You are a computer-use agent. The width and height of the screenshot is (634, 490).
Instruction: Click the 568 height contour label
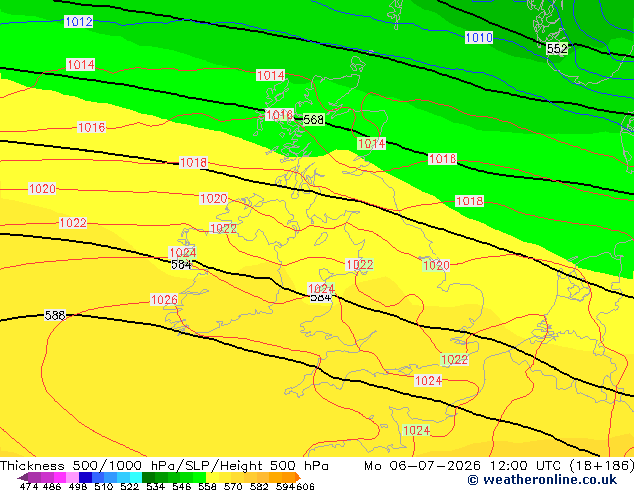coord(313,120)
